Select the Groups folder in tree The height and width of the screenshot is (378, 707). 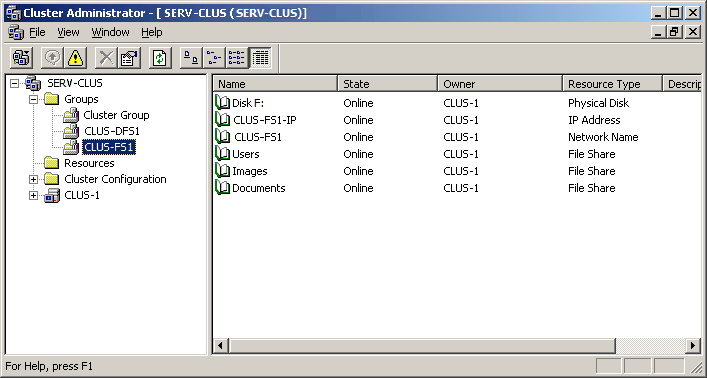81,99
